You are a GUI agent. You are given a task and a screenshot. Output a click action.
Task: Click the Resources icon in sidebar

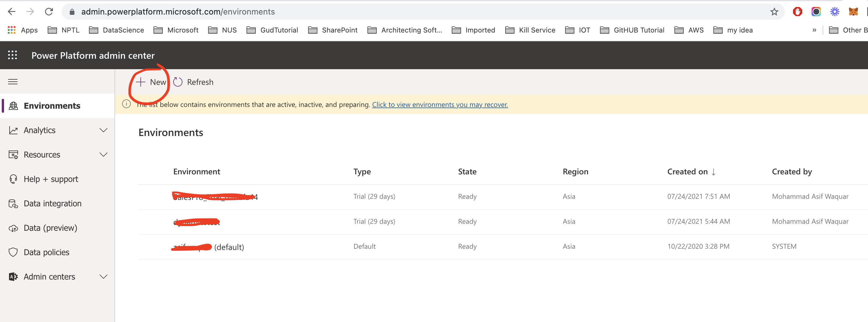point(13,154)
